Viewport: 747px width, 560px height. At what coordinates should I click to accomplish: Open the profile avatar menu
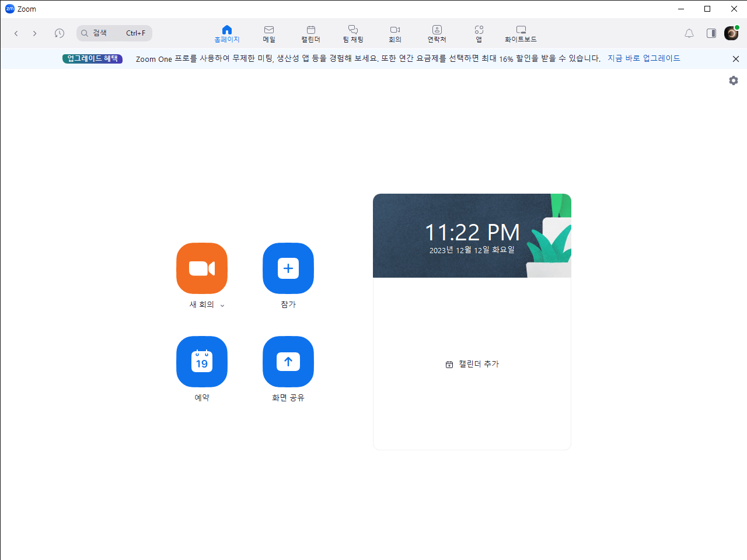pos(731,33)
